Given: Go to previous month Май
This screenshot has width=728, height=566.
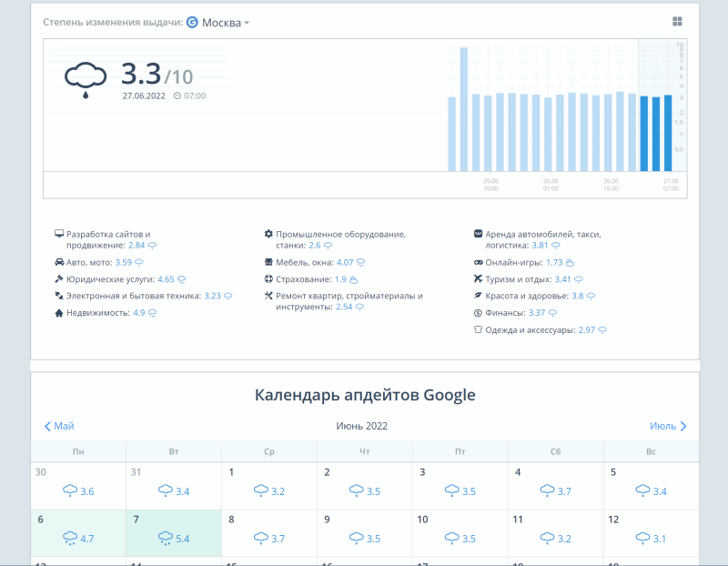Looking at the screenshot, I should click(59, 426).
